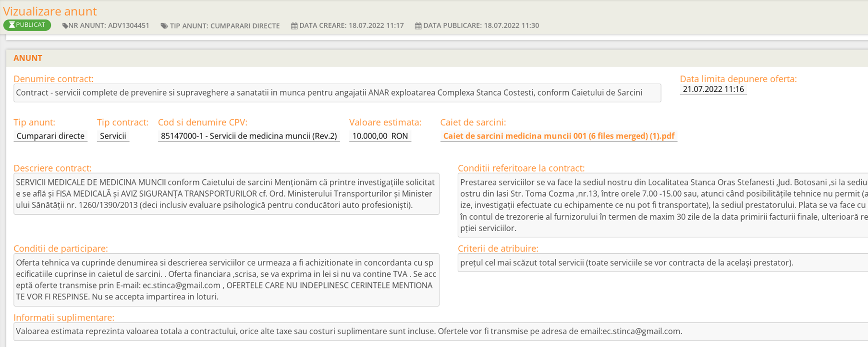
Task: Click the Tip anunt field label
Action: point(34,123)
